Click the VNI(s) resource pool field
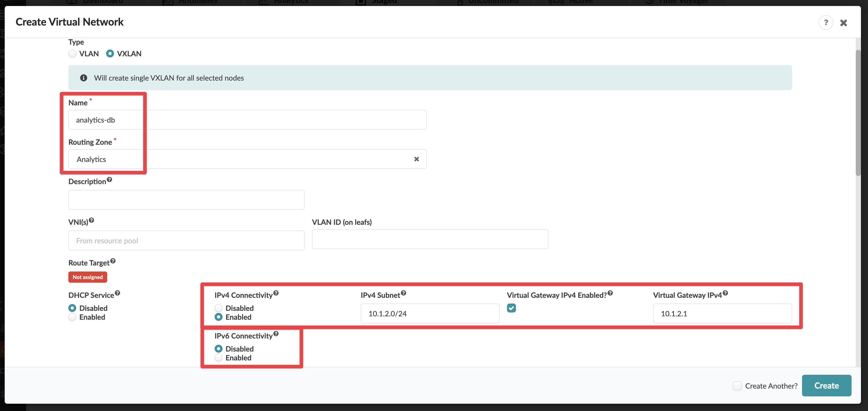This screenshot has width=868, height=411. point(186,240)
